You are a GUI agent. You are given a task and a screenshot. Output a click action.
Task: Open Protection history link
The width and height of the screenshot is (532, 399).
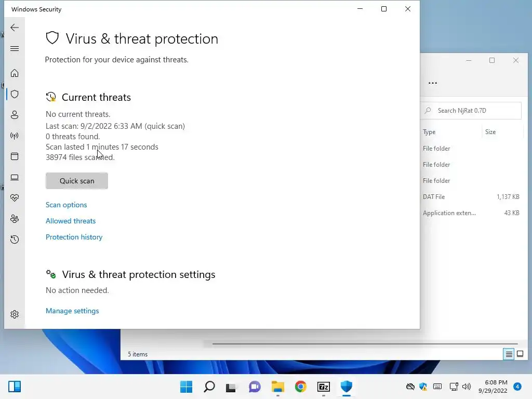click(x=74, y=237)
